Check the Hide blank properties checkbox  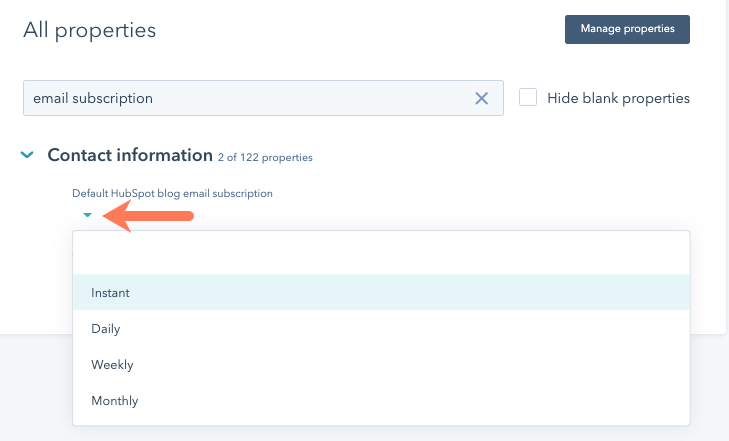pyautogui.click(x=528, y=98)
